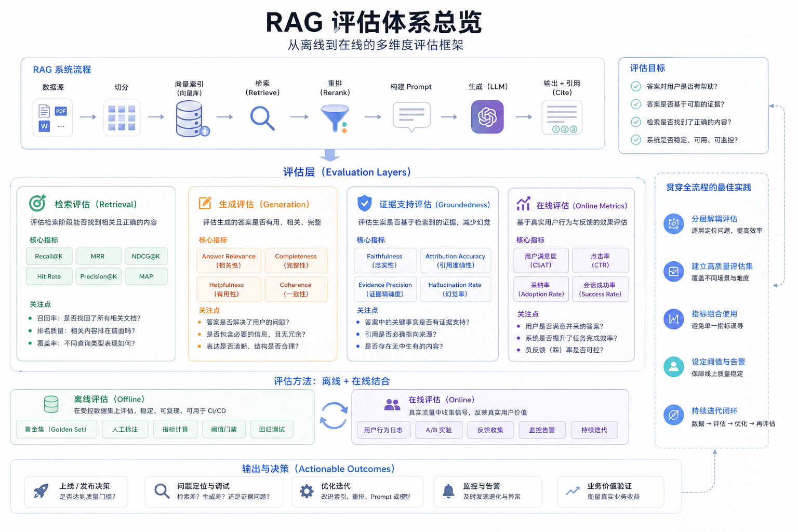Select the MAP metric chip
The image size is (798, 532).
[x=146, y=276]
